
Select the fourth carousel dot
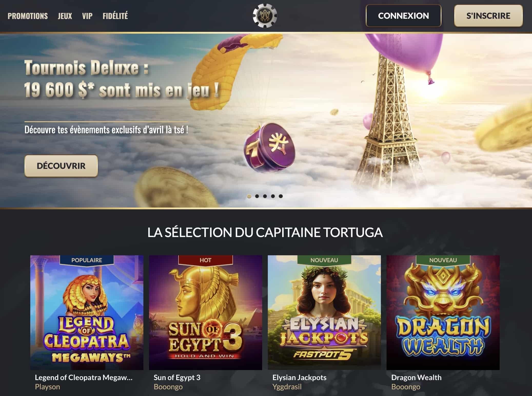pos(273,196)
